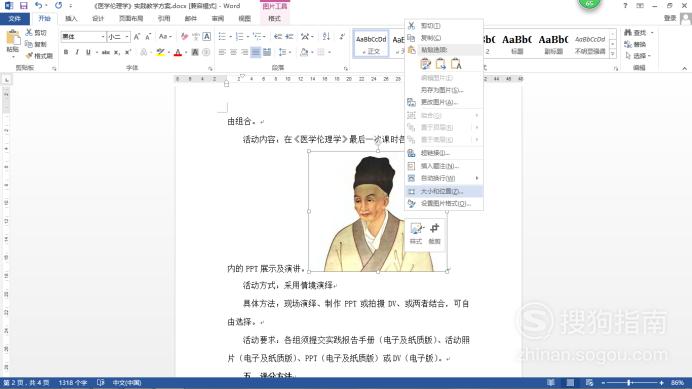Click the Undo arrow in title bar
The image size is (692, 389).
click(38, 6)
